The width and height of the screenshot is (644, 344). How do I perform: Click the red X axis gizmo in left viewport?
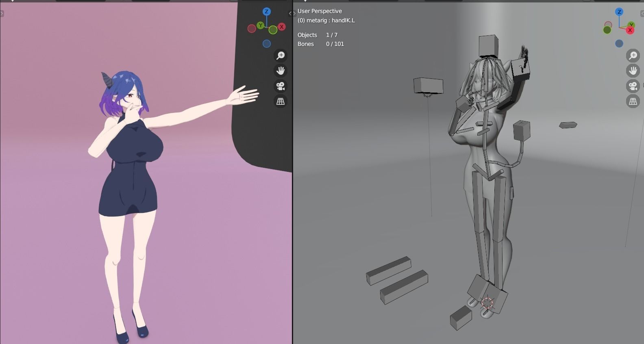[282, 27]
